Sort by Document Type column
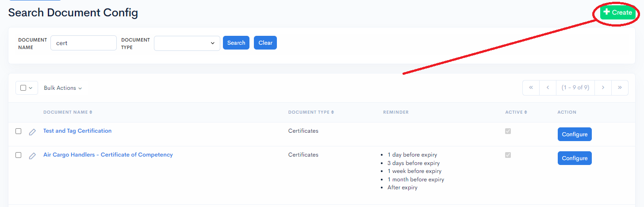This screenshot has width=644, height=207. (311, 112)
